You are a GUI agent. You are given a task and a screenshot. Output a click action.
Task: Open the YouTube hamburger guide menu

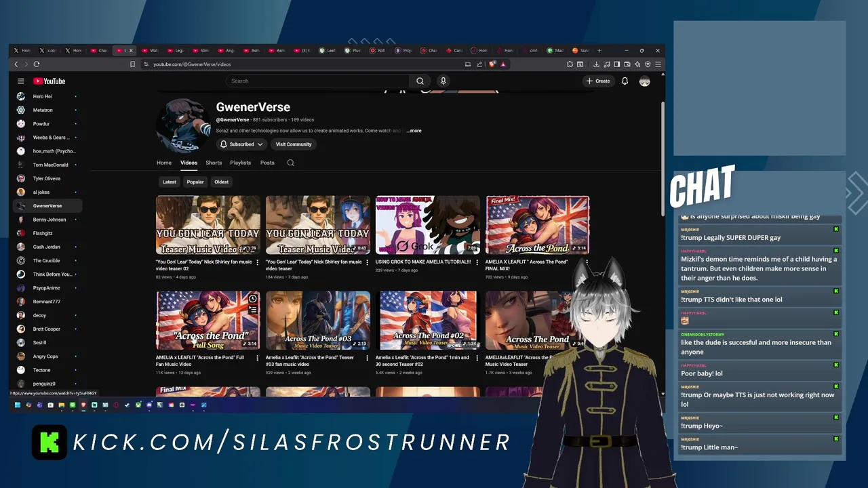tap(21, 81)
